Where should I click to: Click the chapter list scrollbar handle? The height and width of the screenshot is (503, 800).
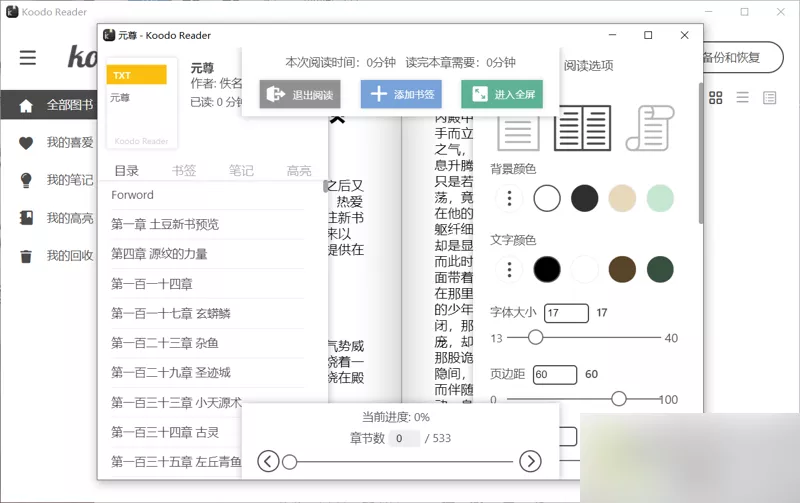click(325, 186)
